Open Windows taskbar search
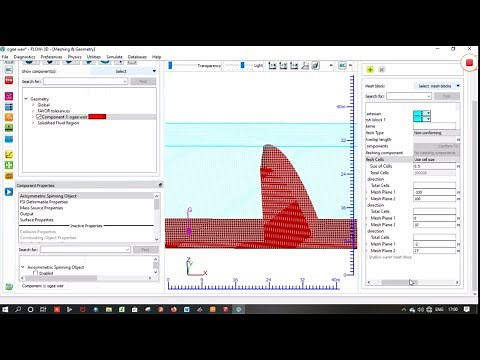This screenshot has height=360, width=480. 18,309
